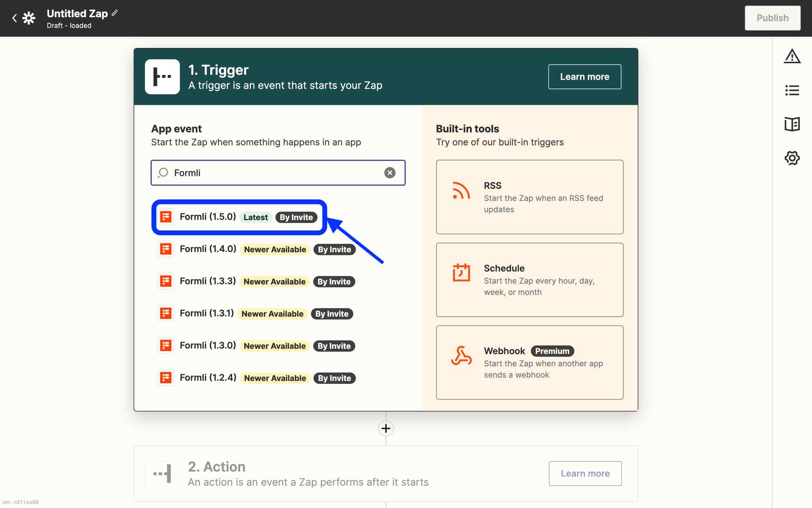Screen dimensions: 812x508
Task: Click the Zapier asterisk logo
Action: point(29,18)
